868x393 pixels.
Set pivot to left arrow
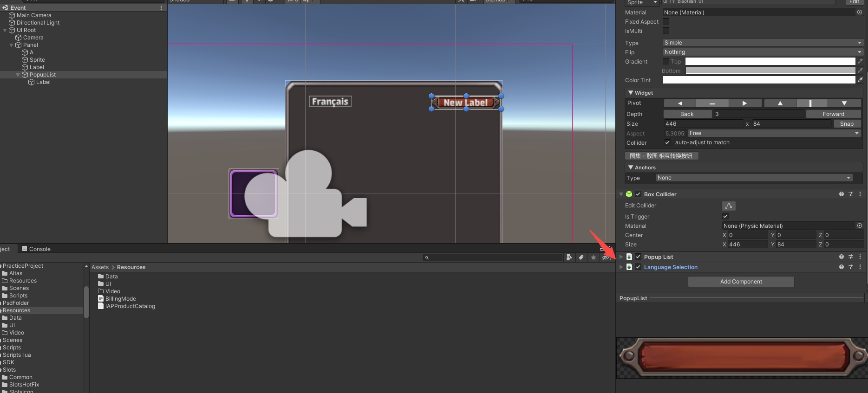680,103
